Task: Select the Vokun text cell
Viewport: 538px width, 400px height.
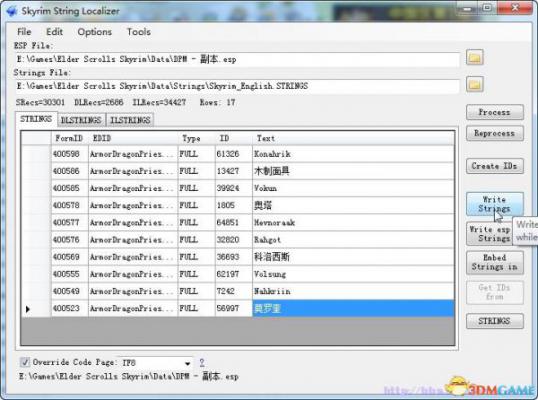Action: [353, 188]
